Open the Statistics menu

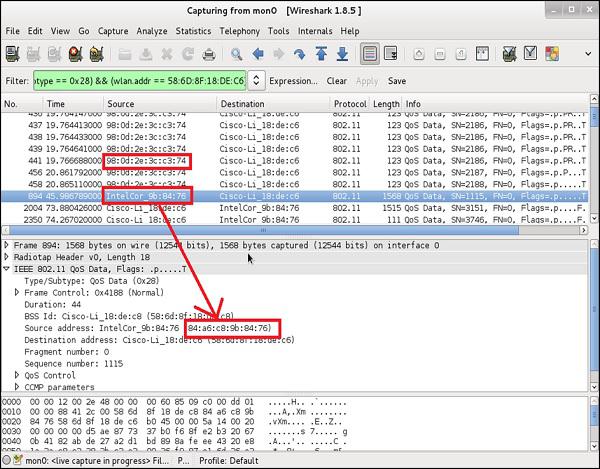click(193, 31)
